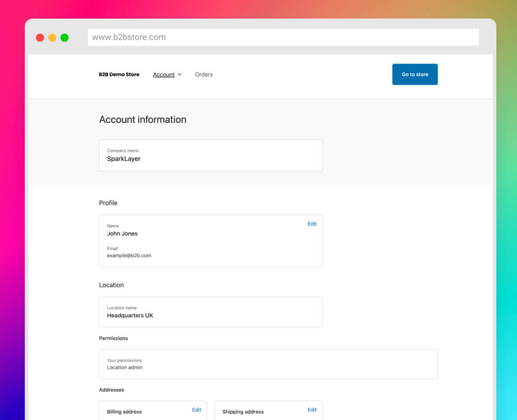
Task: Click the yellow minimize window dot
Action: point(52,38)
